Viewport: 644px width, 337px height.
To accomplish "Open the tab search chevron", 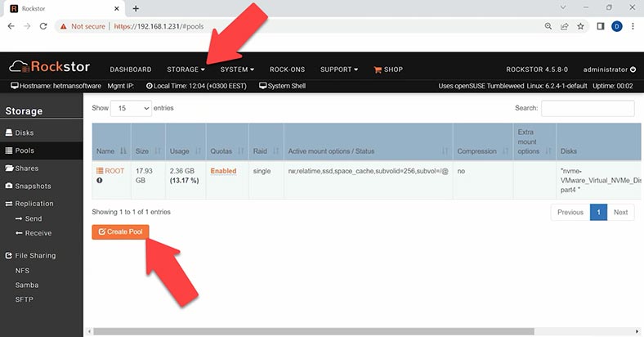I will pos(563,7).
